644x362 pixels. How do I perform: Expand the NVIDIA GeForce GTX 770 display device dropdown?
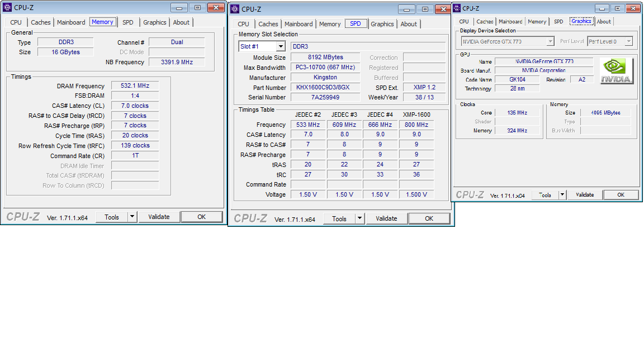point(550,41)
